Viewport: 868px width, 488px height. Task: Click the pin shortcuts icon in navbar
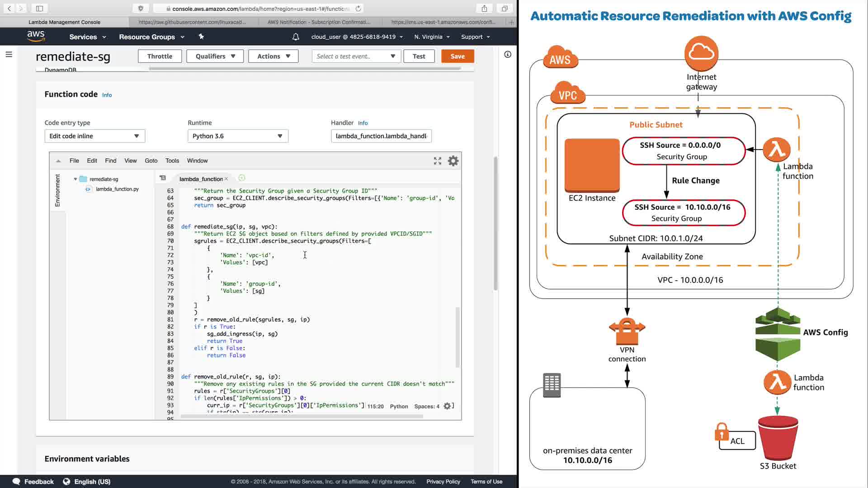point(201,37)
